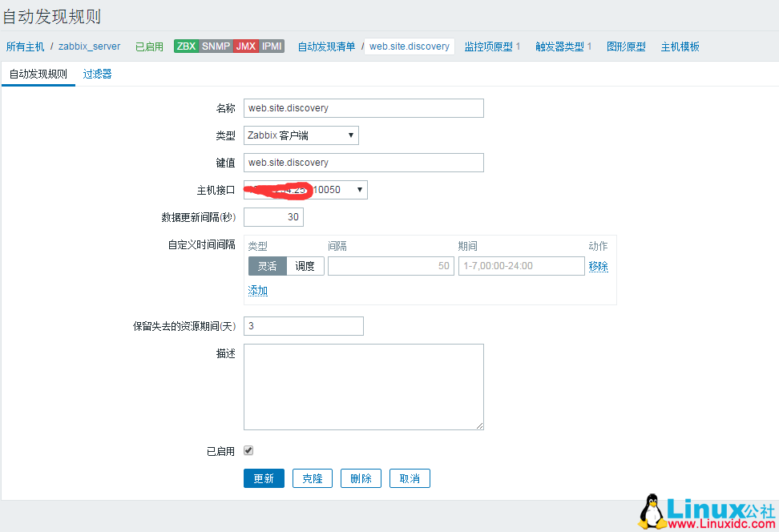Open the 主机接口 dropdown

(x=305, y=190)
